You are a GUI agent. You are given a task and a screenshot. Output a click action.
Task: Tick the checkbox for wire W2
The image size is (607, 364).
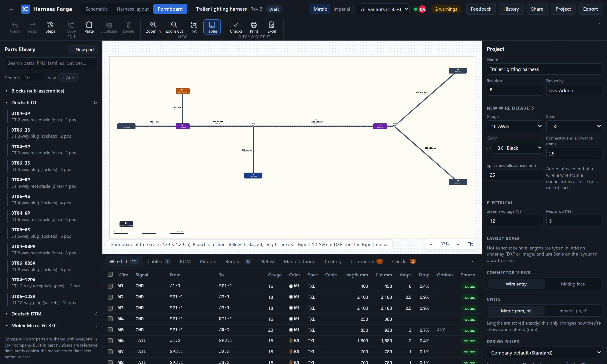point(110,297)
